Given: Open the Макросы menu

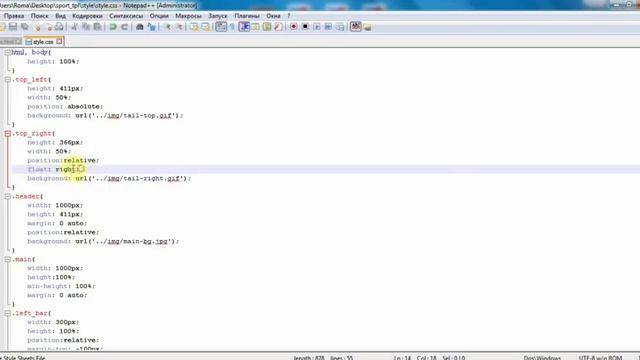Looking at the screenshot, I should (188, 16).
